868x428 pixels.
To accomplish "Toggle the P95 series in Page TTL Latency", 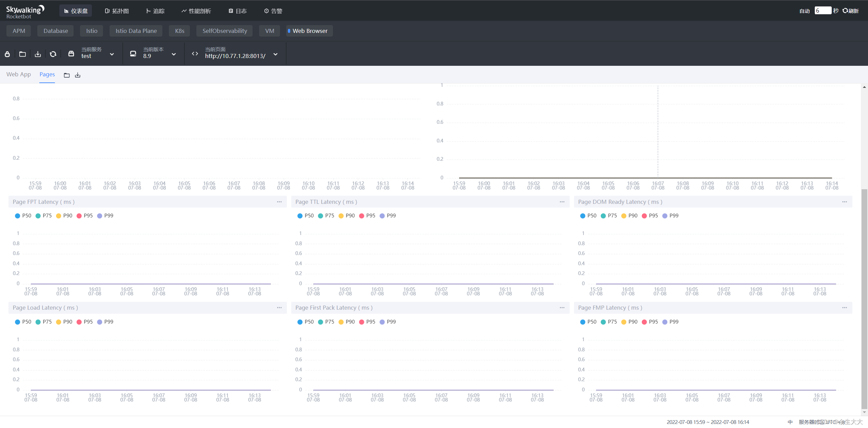I will 367,216.
